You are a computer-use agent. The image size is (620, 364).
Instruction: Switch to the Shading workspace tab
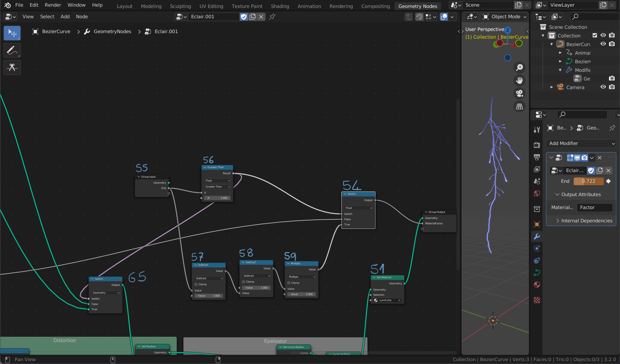(x=280, y=6)
